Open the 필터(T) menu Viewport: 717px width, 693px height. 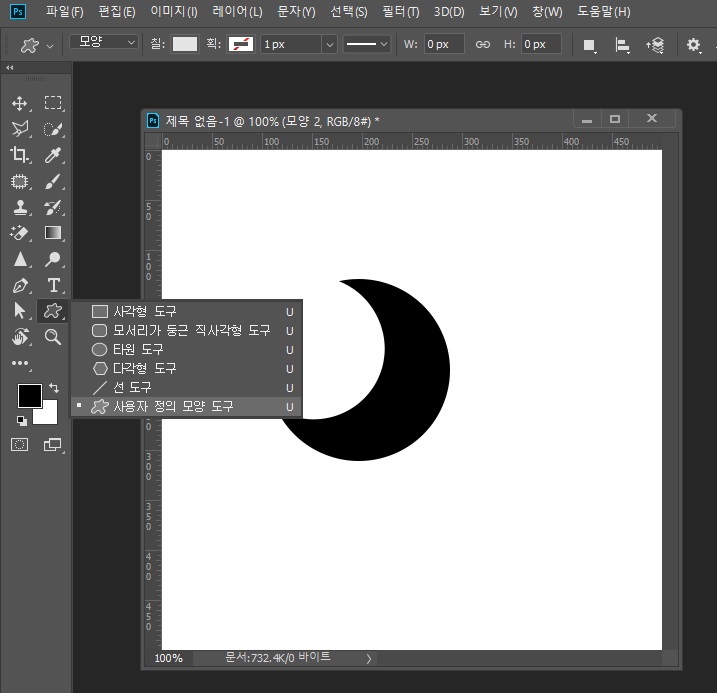pos(401,11)
